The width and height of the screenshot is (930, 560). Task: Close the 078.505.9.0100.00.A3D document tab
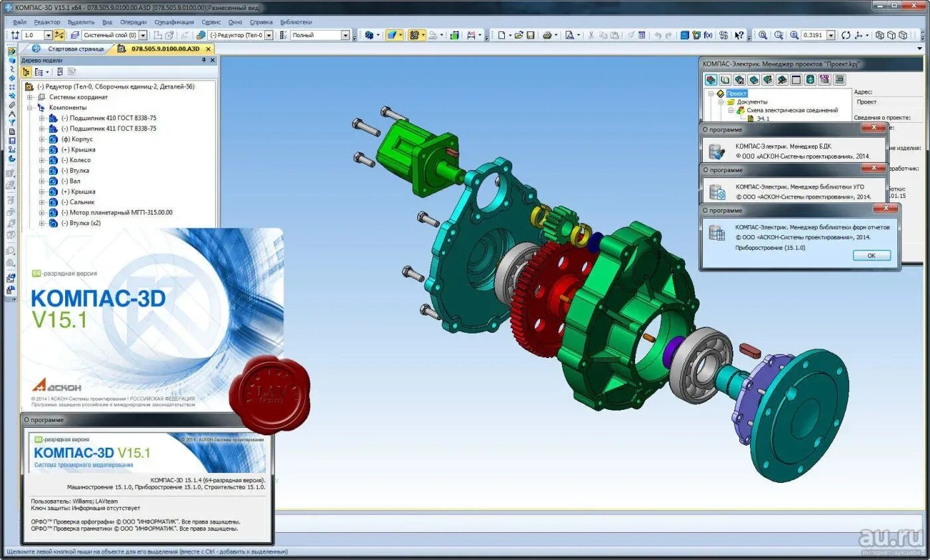coord(208,49)
